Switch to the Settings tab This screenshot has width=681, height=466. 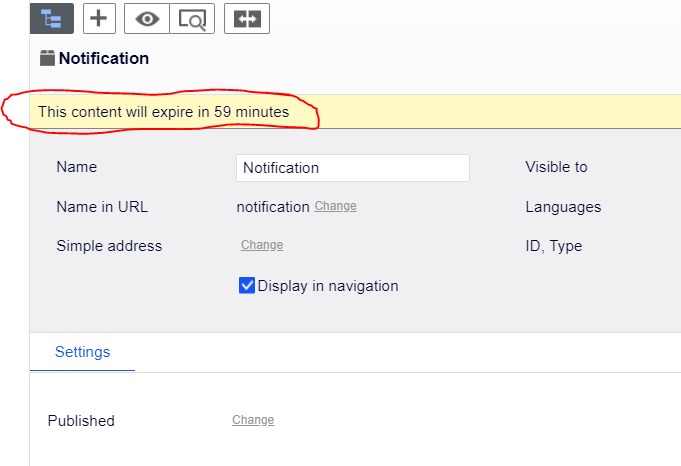click(82, 352)
